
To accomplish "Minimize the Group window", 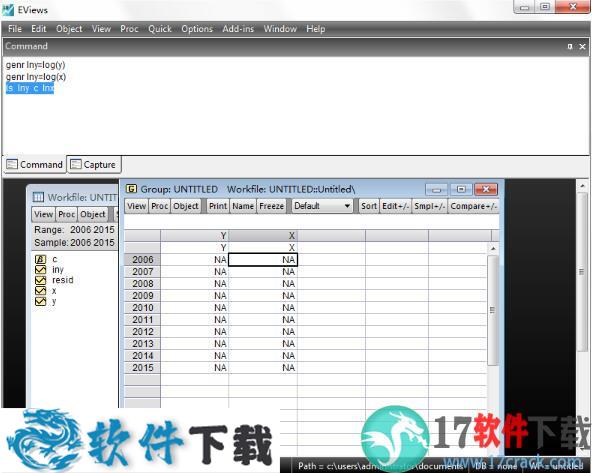I will [x=436, y=189].
